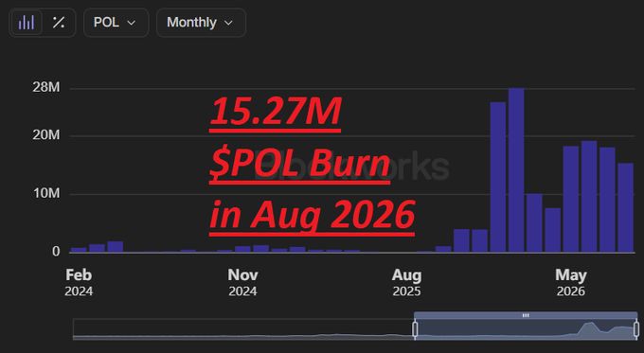Viewport: 644px width, 353px height.
Task: Click the May 2026 axis label
Action: point(571,282)
